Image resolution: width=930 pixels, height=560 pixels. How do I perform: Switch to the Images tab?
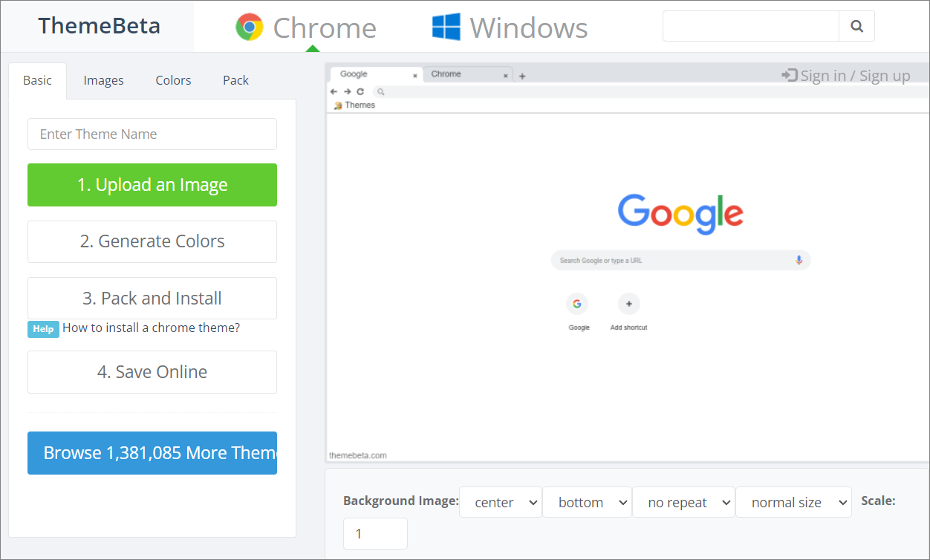click(x=103, y=80)
